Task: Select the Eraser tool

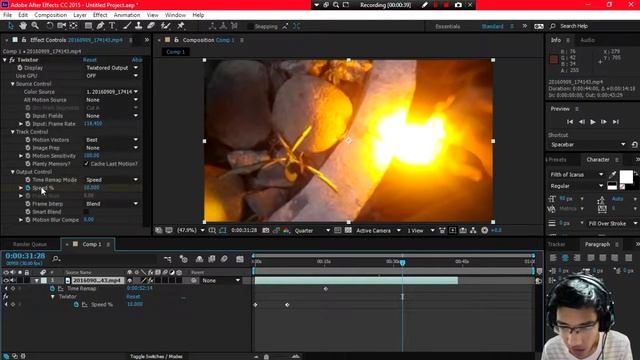Action: [151, 26]
